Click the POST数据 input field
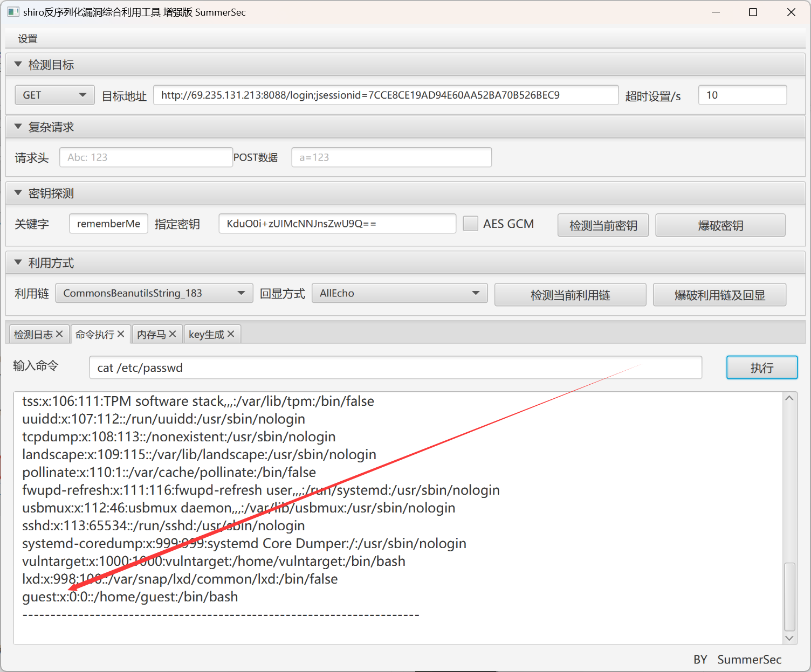Screen dimensions: 811x672 point(392,157)
